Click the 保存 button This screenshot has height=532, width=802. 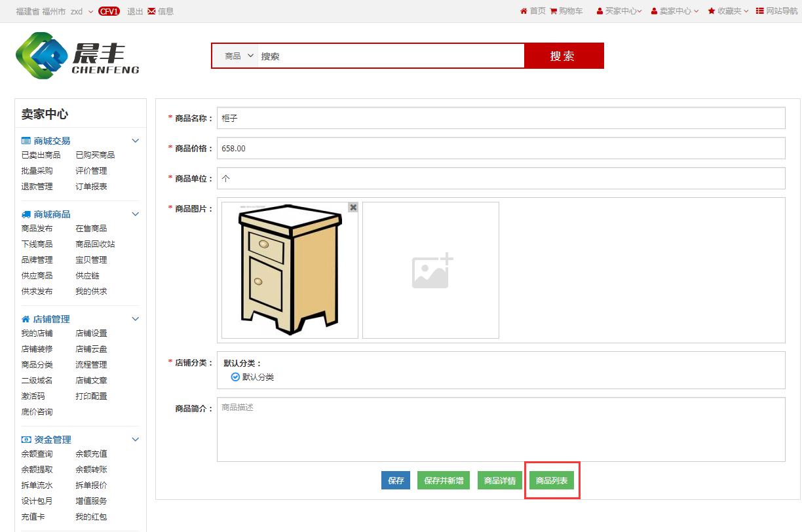pyautogui.click(x=396, y=480)
